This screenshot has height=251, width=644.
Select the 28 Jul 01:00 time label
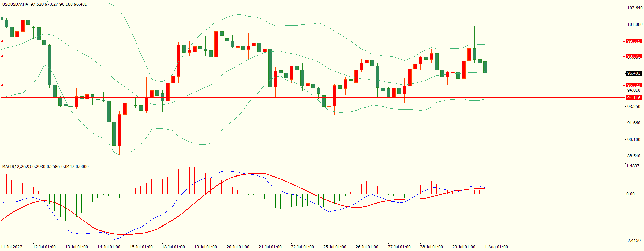(x=431, y=247)
